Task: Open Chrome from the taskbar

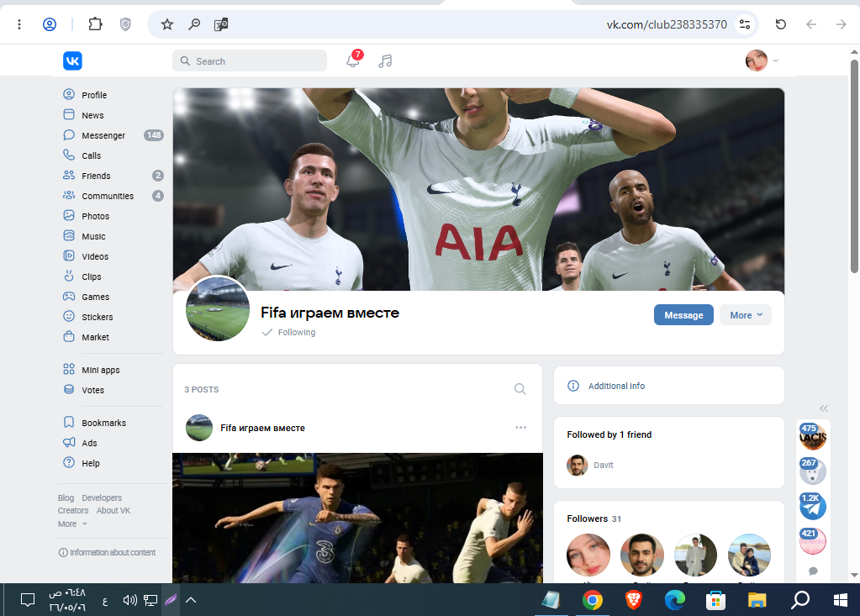Action: click(x=593, y=600)
